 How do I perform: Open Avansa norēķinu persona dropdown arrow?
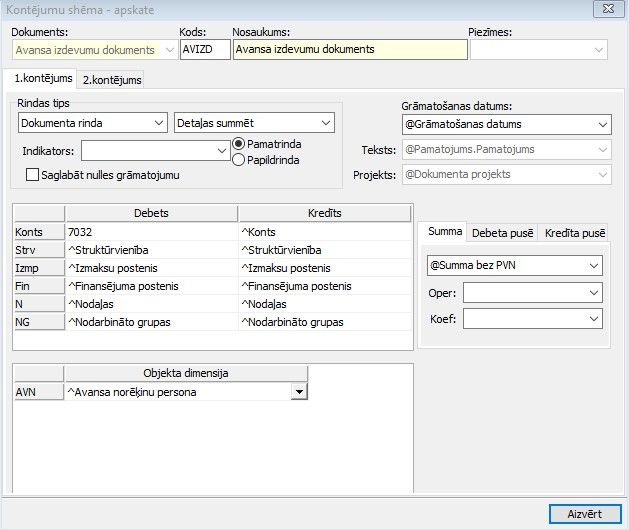[x=298, y=392]
